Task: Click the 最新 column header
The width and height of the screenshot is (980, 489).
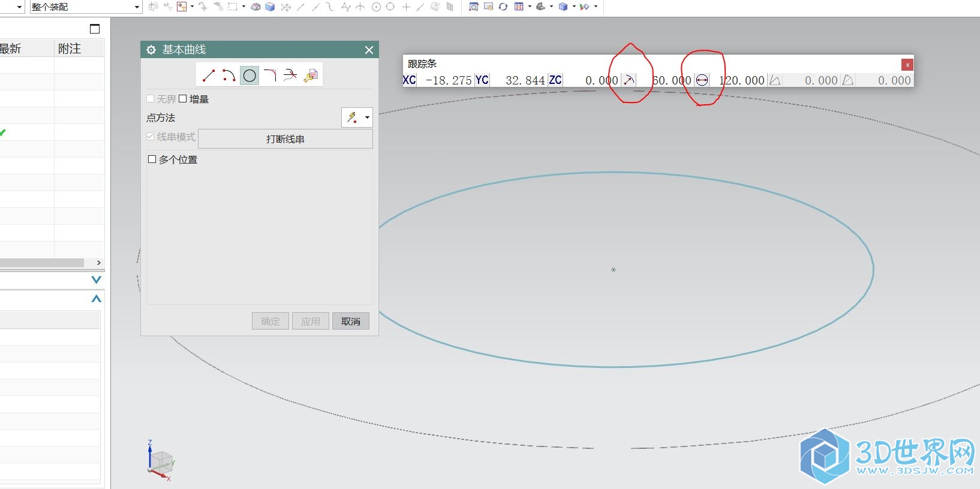Action: pos(26,49)
